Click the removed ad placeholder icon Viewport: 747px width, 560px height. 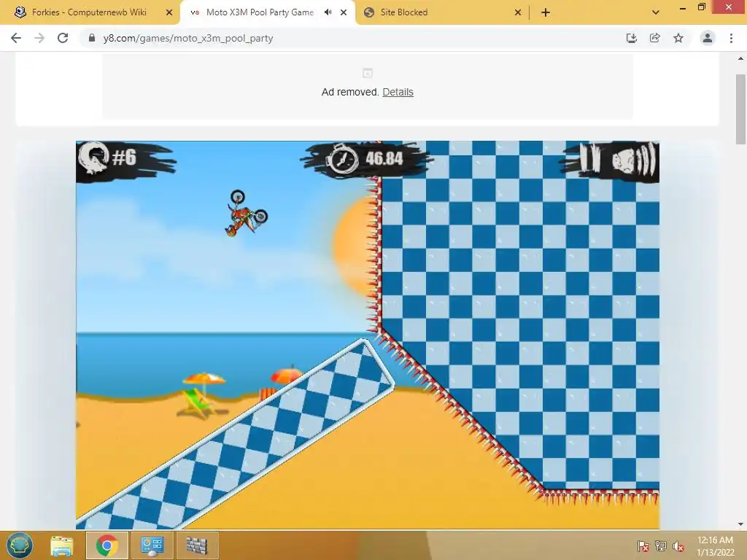click(x=368, y=74)
